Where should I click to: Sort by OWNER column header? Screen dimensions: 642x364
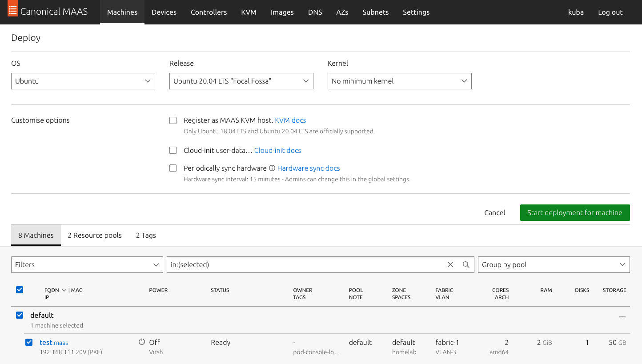[x=303, y=290]
